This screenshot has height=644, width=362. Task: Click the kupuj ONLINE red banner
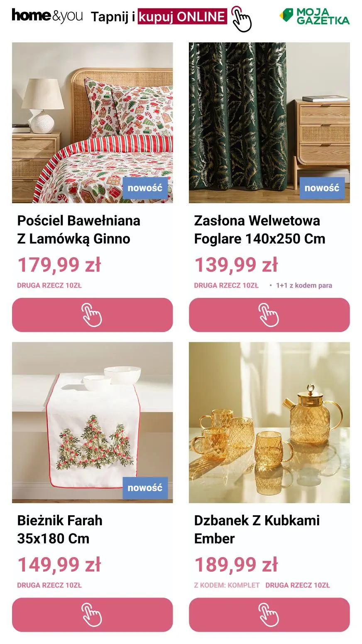pyautogui.click(x=182, y=17)
